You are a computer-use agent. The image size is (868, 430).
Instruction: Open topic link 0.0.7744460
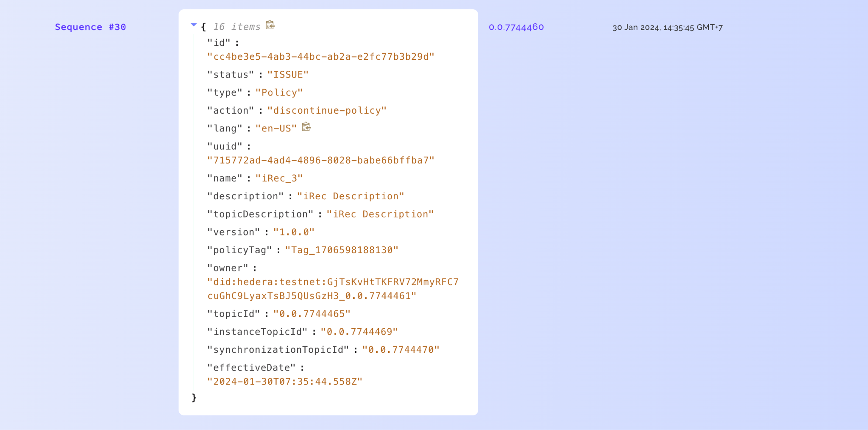[x=516, y=27]
